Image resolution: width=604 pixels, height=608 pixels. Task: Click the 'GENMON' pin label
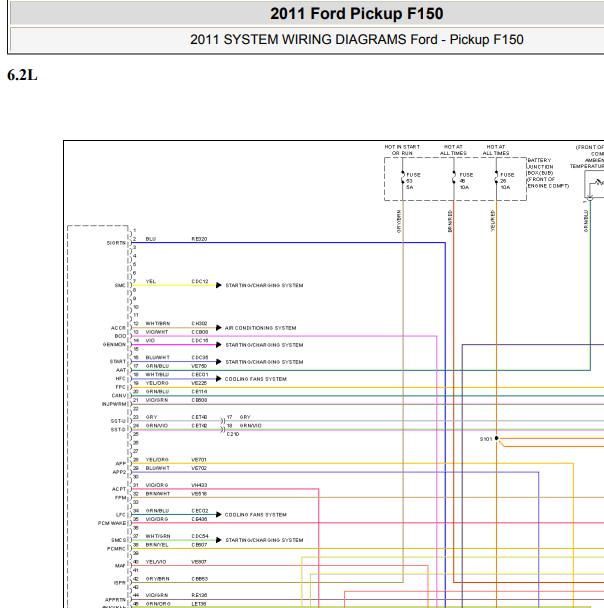pos(114,345)
